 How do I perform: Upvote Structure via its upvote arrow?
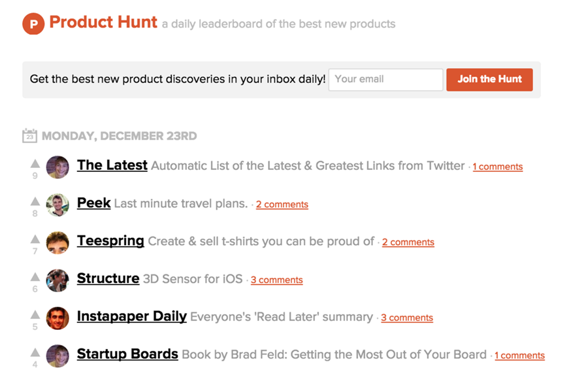tap(35, 277)
